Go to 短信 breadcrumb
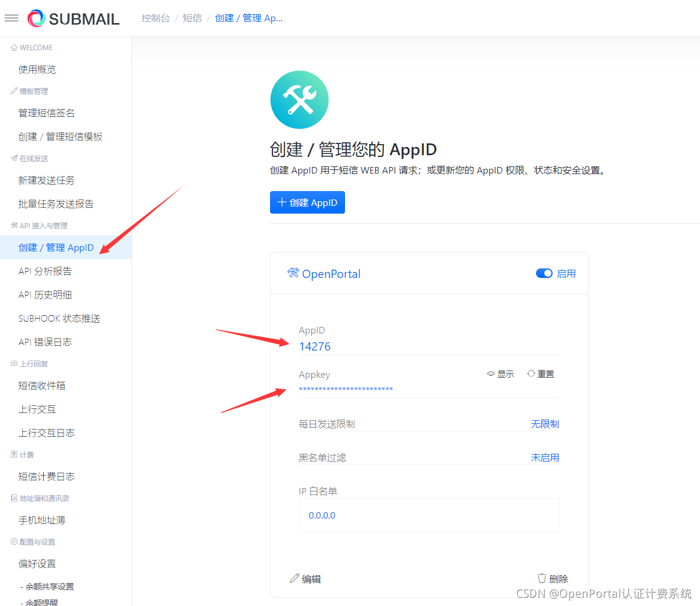 pyautogui.click(x=192, y=18)
